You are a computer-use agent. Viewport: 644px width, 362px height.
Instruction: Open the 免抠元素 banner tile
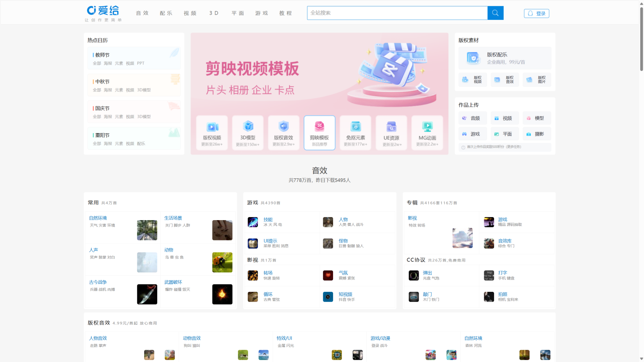point(355,133)
